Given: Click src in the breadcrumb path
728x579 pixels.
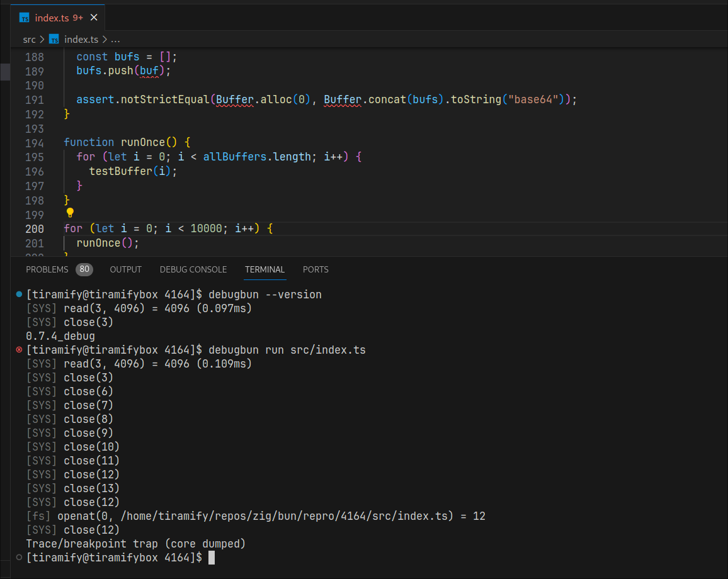Looking at the screenshot, I should pos(29,39).
